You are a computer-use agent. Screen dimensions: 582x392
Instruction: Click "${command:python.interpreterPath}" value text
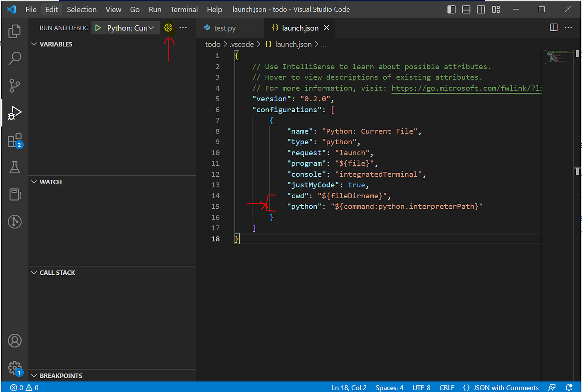407,207
